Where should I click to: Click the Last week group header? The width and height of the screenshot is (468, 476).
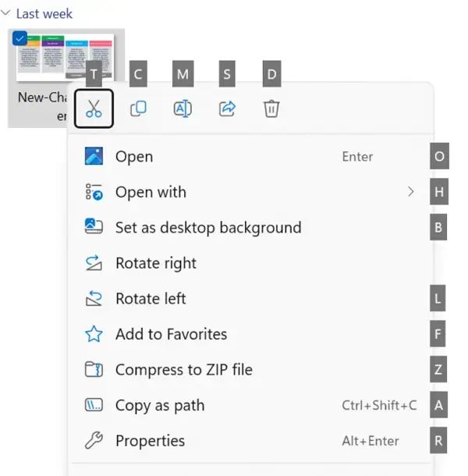tap(44, 13)
